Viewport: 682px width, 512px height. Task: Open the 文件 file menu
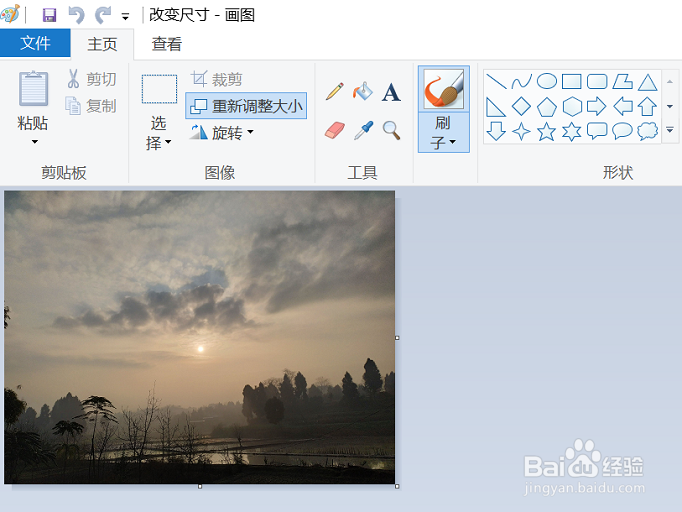coord(35,43)
